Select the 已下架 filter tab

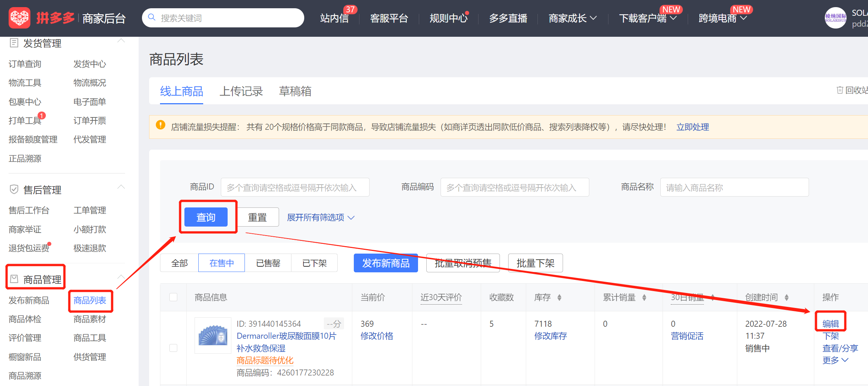point(314,263)
